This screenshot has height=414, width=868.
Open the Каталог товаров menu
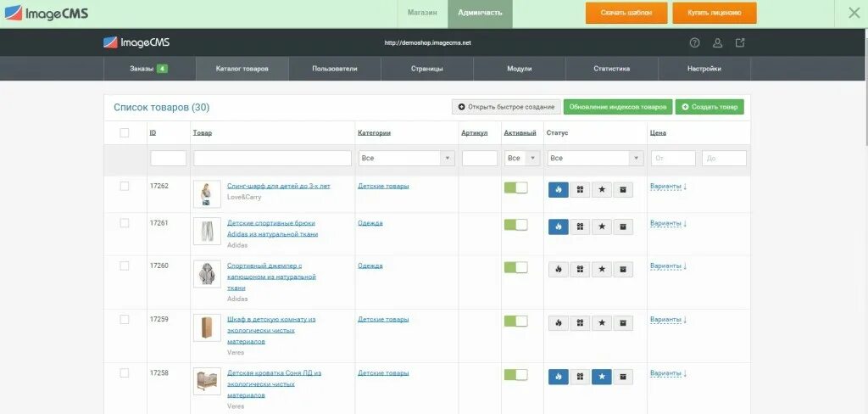coord(242,69)
